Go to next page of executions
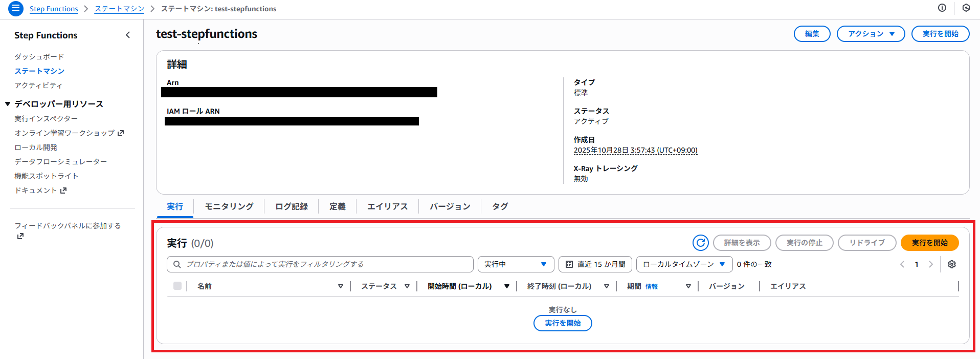This screenshot has width=980, height=359. 930,264
